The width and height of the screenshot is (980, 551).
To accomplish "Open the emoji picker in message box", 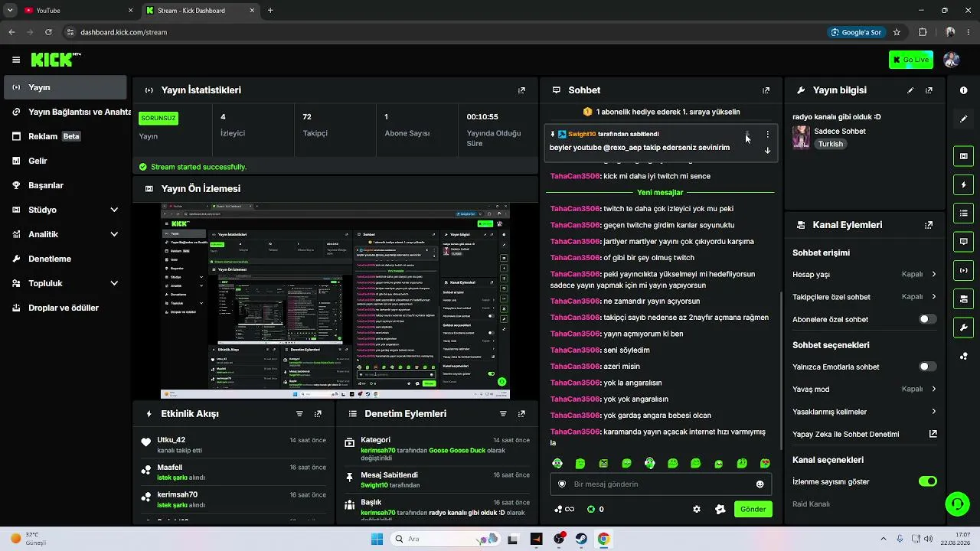I will (759, 484).
